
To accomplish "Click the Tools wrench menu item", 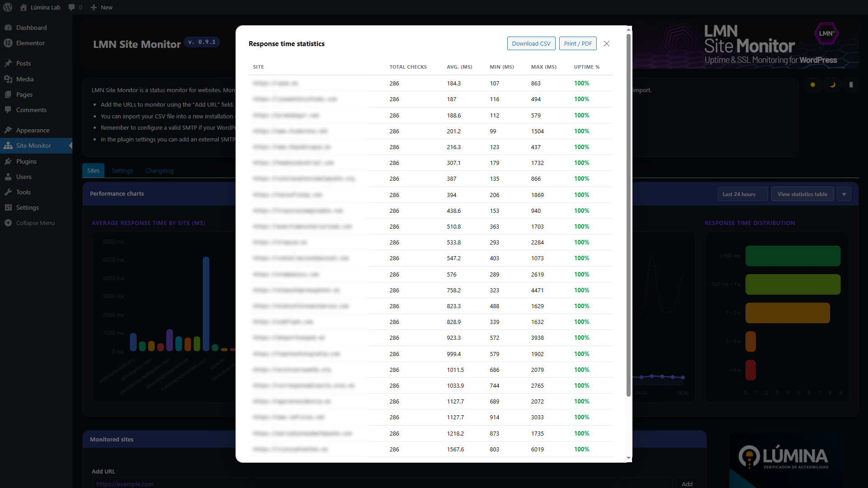I will coord(24,192).
